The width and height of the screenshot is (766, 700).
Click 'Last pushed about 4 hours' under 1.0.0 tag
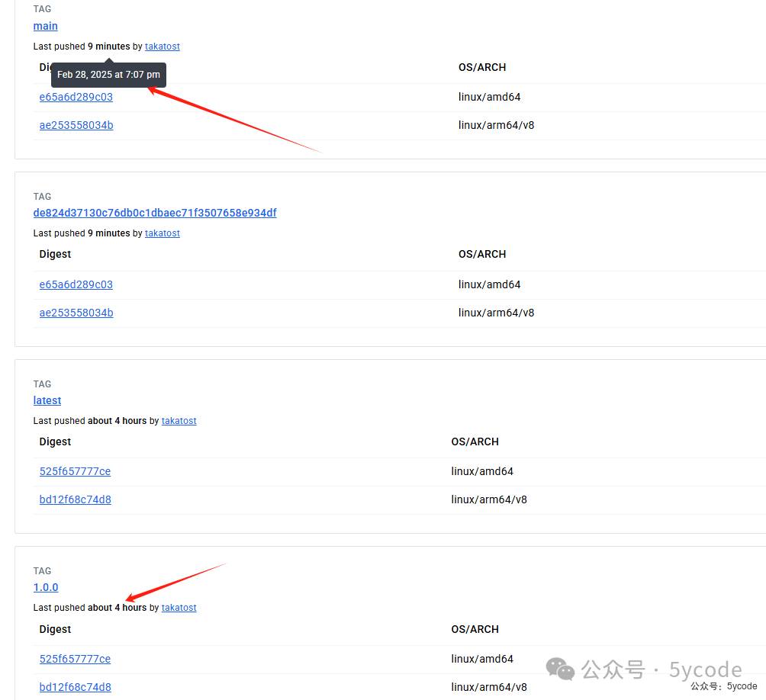pos(90,608)
